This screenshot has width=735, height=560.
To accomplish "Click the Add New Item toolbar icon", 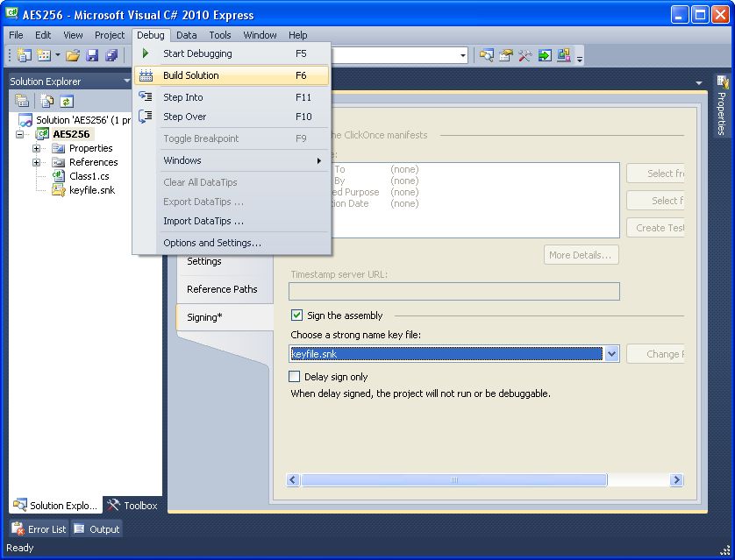I will pyautogui.click(x=44, y=55).
